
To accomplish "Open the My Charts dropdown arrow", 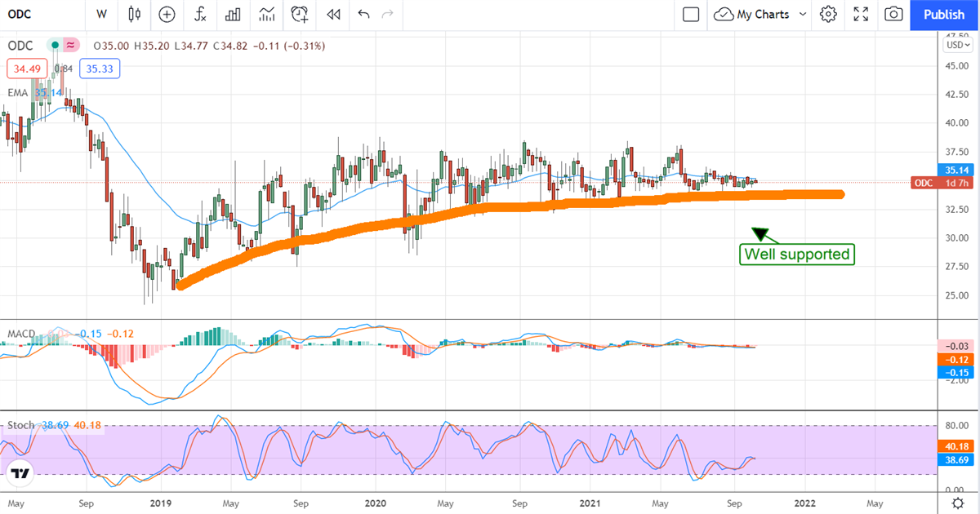I will [802, 14].
